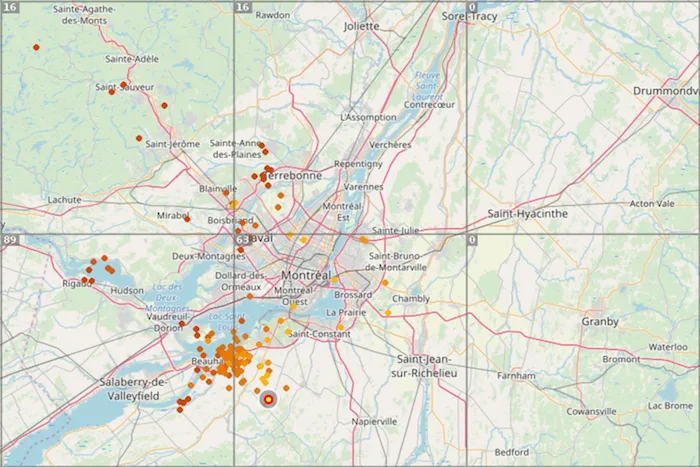Select the yellow marker under Montréal-Ouest label
Screen dimensions: 700x467
pyautogui.click(x=293, y=307)
